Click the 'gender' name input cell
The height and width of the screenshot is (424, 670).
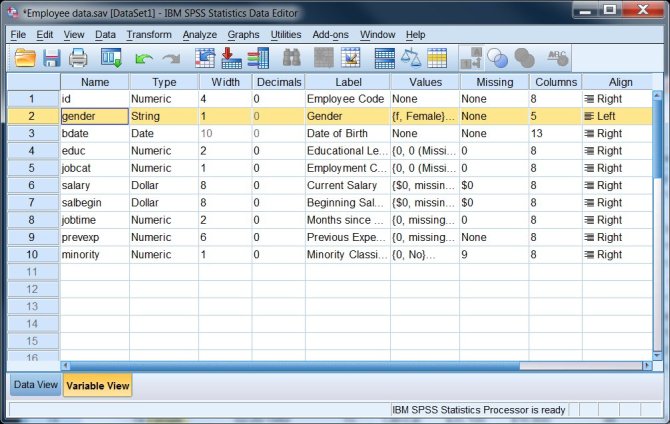tap(94, 116)
